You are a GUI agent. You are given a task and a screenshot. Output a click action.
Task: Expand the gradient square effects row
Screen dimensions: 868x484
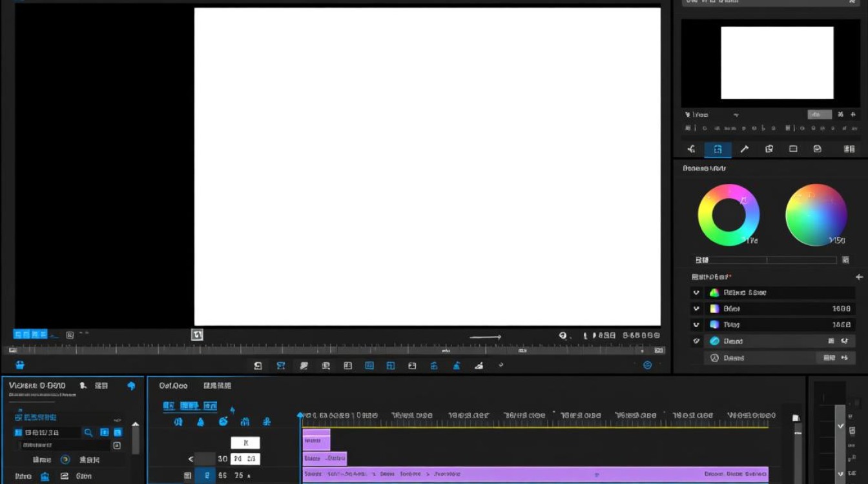(x=696, y=308)
